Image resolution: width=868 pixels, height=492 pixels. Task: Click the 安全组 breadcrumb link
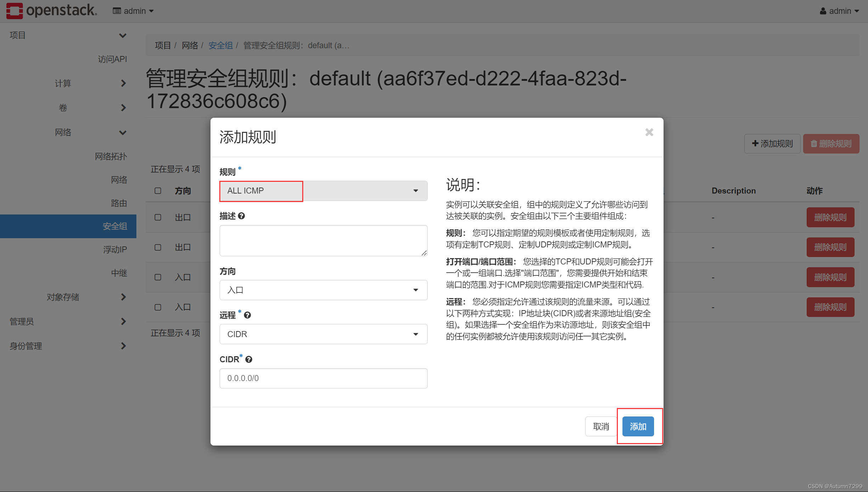coord(220,45)
